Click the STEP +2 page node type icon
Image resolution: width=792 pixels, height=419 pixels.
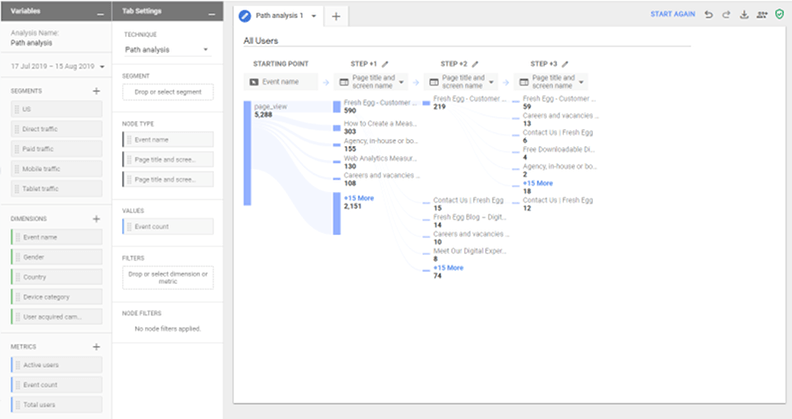pyautogui.click(x=434, y=82)
